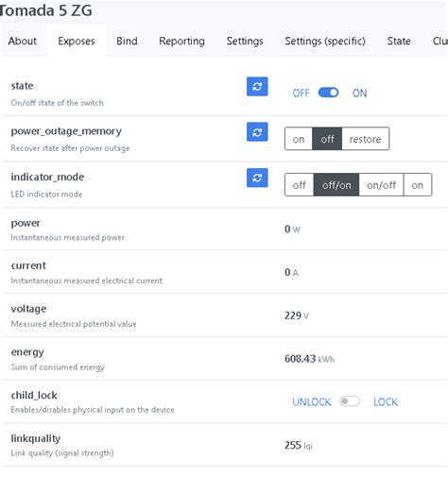Refresh the state value
The height and width of the screenshot is (477, 448).
pos(257,86)
